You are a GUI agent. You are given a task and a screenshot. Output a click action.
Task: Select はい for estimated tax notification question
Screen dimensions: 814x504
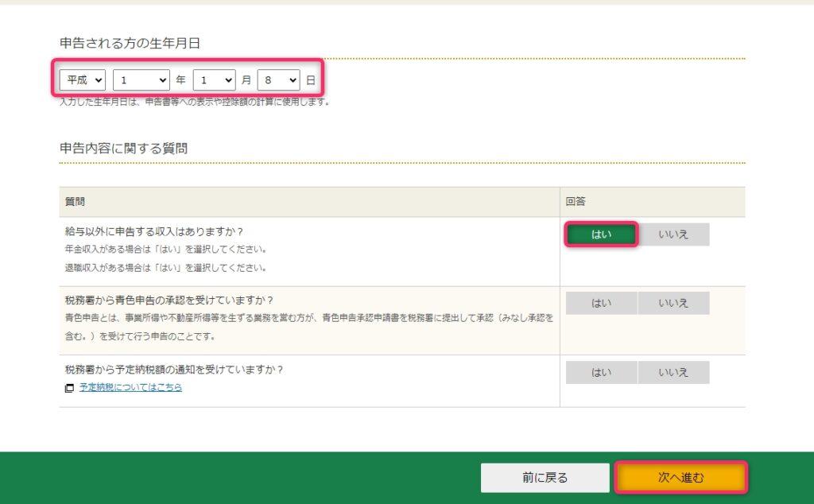click(x=602, y=372)
